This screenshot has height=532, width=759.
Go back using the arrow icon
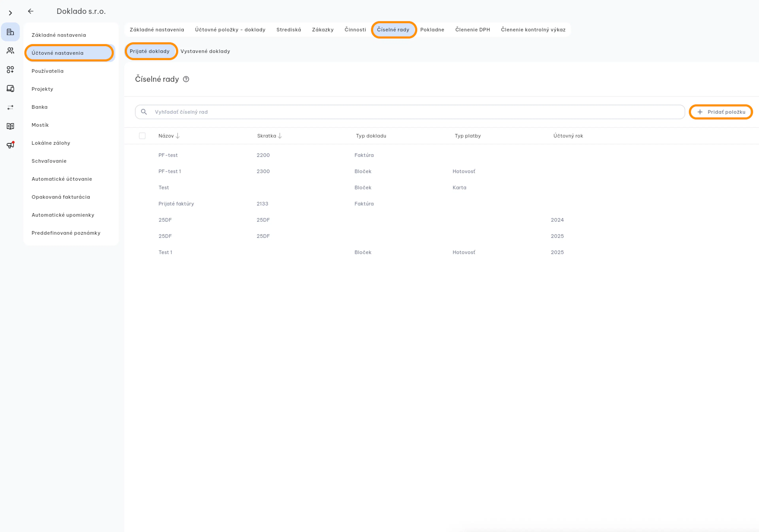31,11
